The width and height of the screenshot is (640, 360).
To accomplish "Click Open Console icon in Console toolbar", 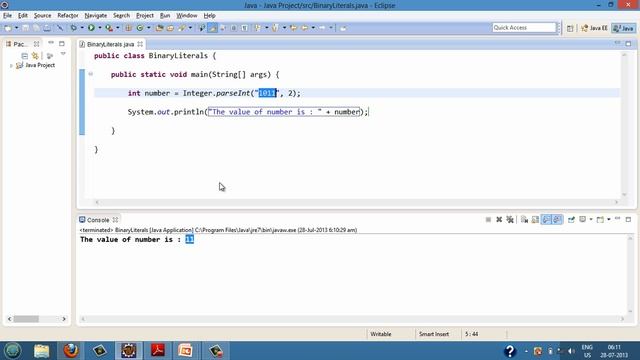I will coord(600,220).
